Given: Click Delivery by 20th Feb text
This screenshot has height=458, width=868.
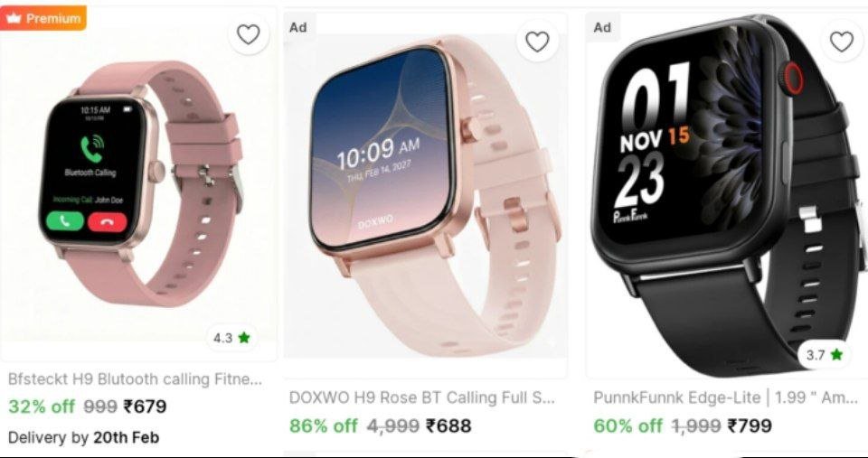Looking at the screenshot, I should pyautogui.click(x=83, y=437).
